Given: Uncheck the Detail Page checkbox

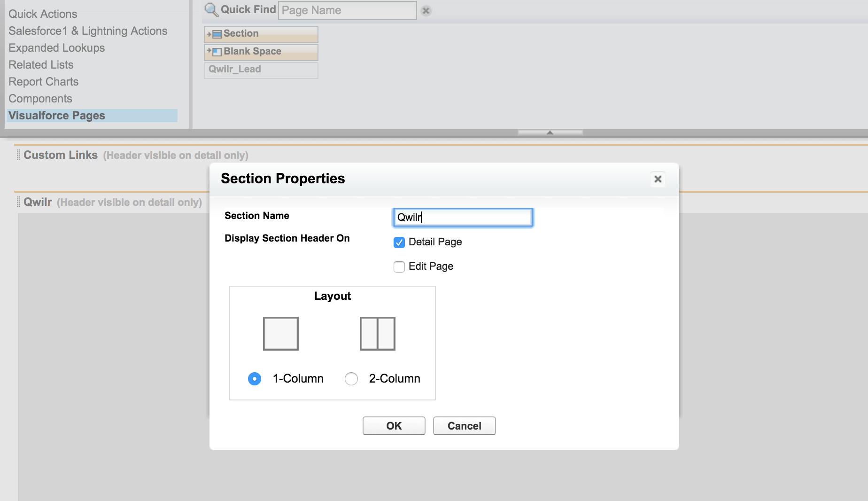Looking at the screenshot, I should point(399,243).
